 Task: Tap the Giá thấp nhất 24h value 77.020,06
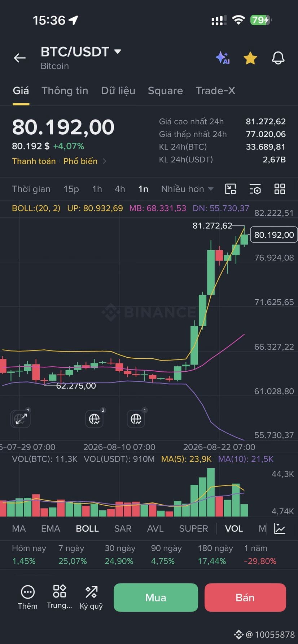pyautogui.click(x=266, y=134)
